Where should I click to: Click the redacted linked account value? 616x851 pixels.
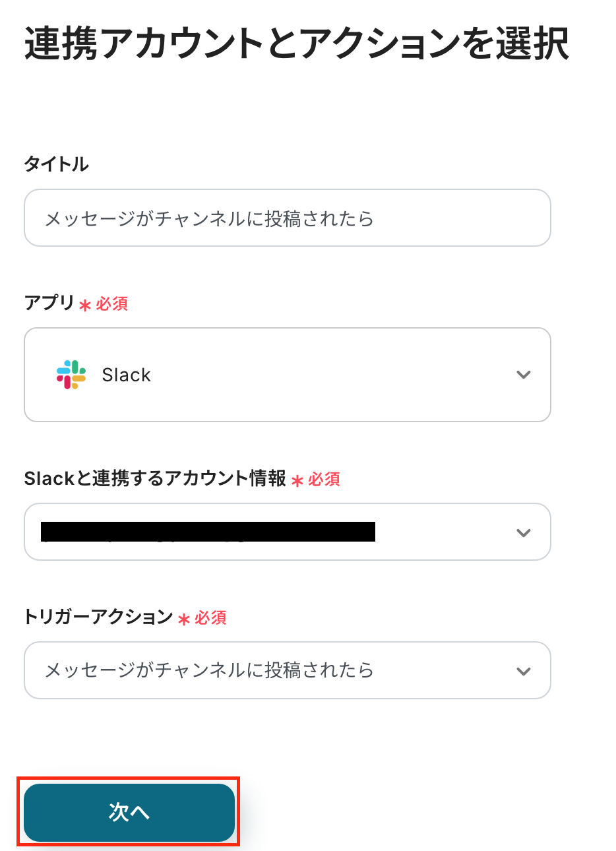click(x=208, y=532)
